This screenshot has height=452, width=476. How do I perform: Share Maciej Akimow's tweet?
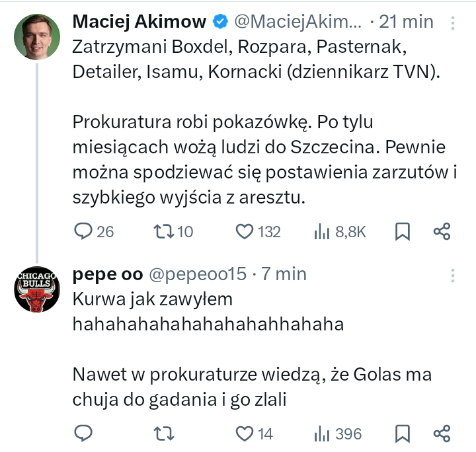click(442, 231)
